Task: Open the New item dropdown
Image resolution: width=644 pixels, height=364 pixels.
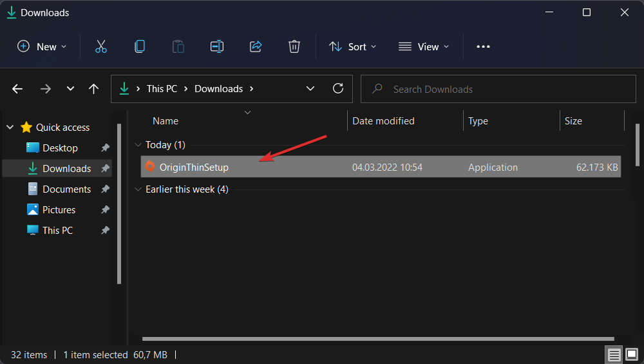Action: pyautogui.click(x=42, y=46)
